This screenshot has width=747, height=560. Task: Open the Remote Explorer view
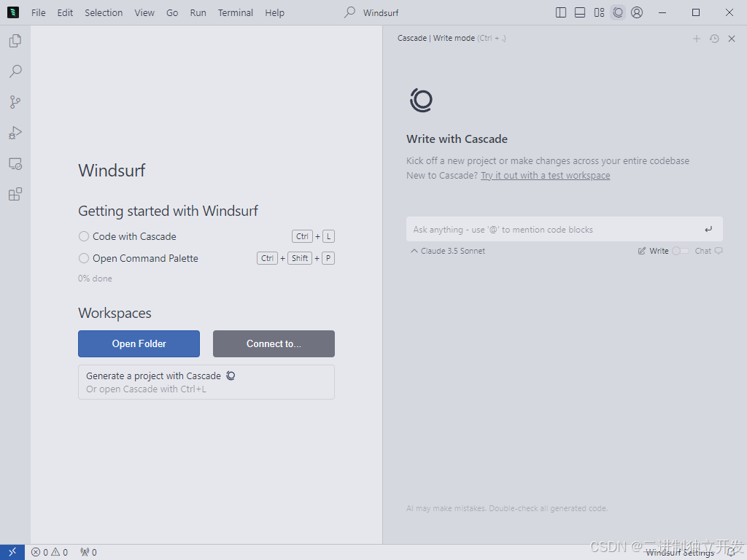(x=15, y=164)
